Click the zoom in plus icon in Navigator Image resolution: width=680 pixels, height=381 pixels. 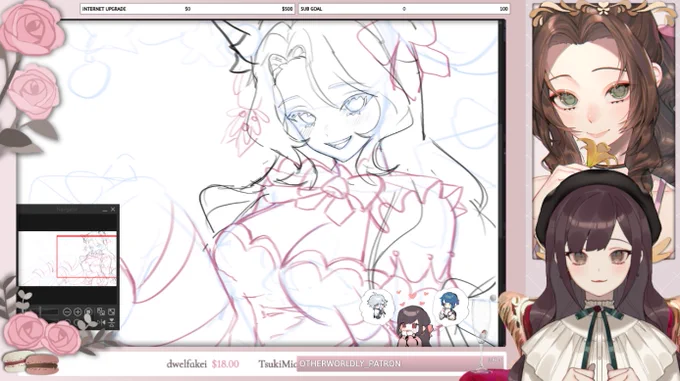(x=78, y=312)
